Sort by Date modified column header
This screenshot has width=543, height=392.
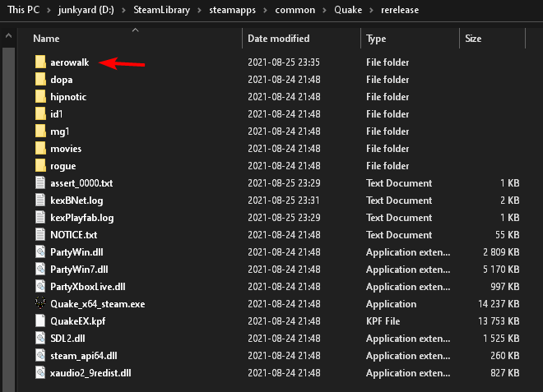pos(278,39)
